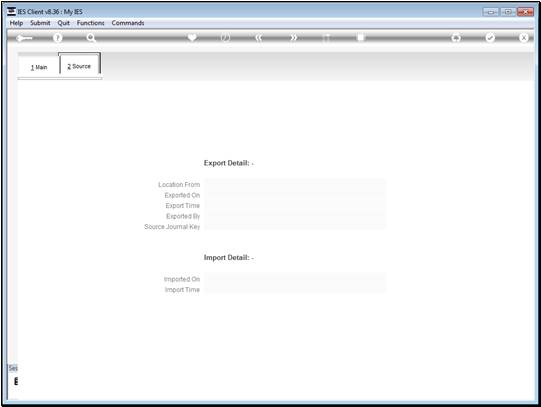The image size is (541, 407).
Task: Click the Source Journal Key field
Action: pos(295,227)
